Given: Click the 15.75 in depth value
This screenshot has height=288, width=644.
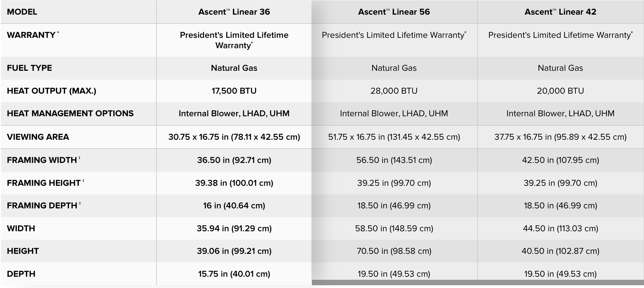Looking at the screenshot, I should (234, 274).
